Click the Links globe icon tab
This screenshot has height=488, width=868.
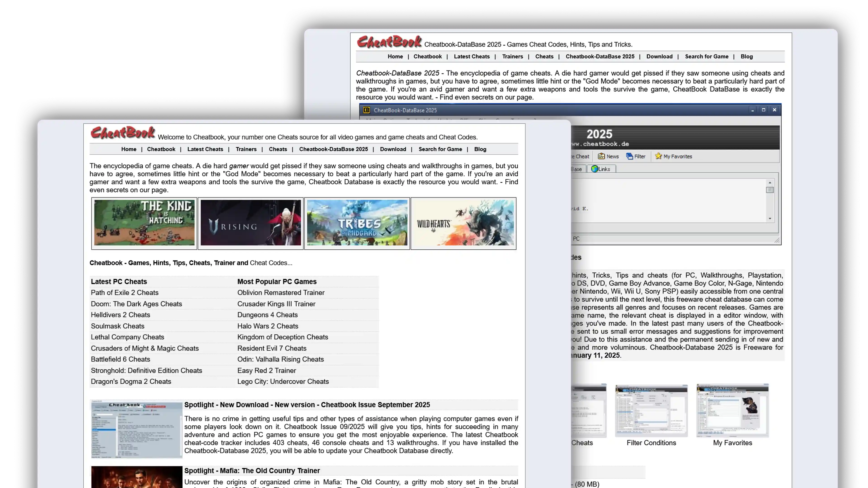click(x=595, y=169)
